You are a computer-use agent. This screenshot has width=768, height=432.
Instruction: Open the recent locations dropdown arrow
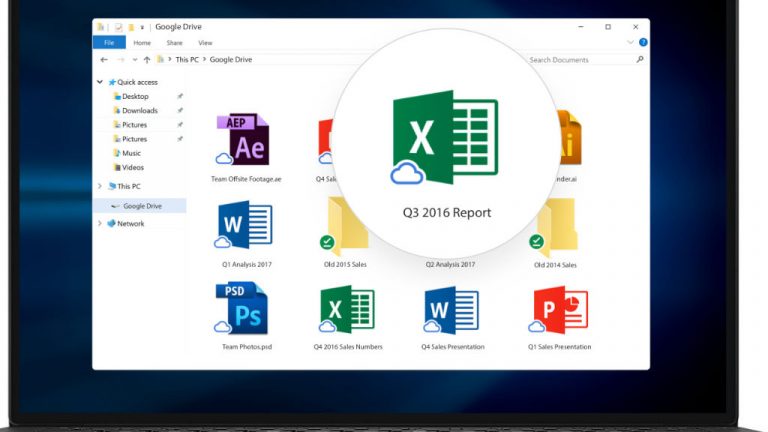135,60
